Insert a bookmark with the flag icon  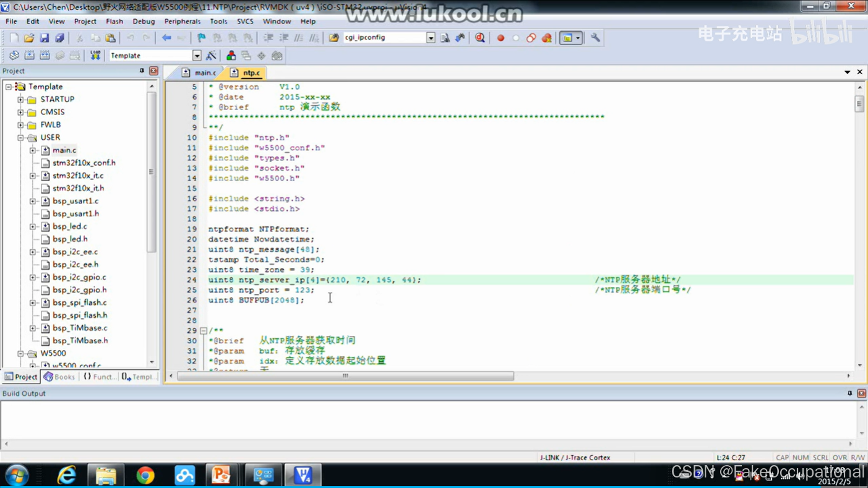(x=201, y=38)
